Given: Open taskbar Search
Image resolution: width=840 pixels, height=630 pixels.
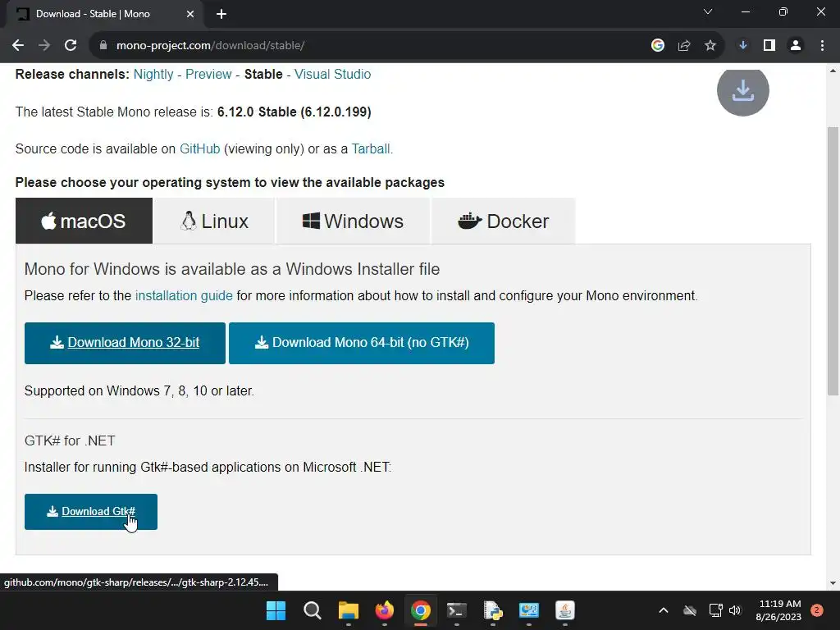Looking at the screenshot, I should click(x=313, y=610).
